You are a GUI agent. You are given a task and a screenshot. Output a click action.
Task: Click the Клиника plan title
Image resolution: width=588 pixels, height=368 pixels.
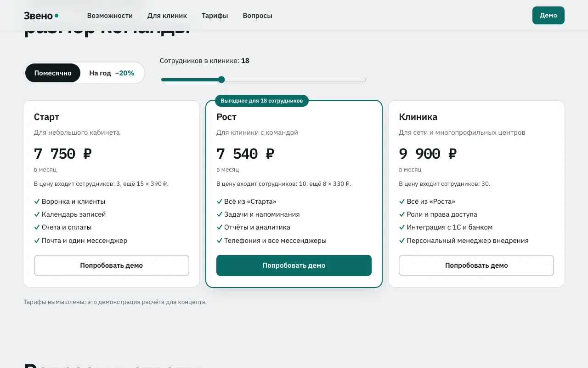click(418, 117)
